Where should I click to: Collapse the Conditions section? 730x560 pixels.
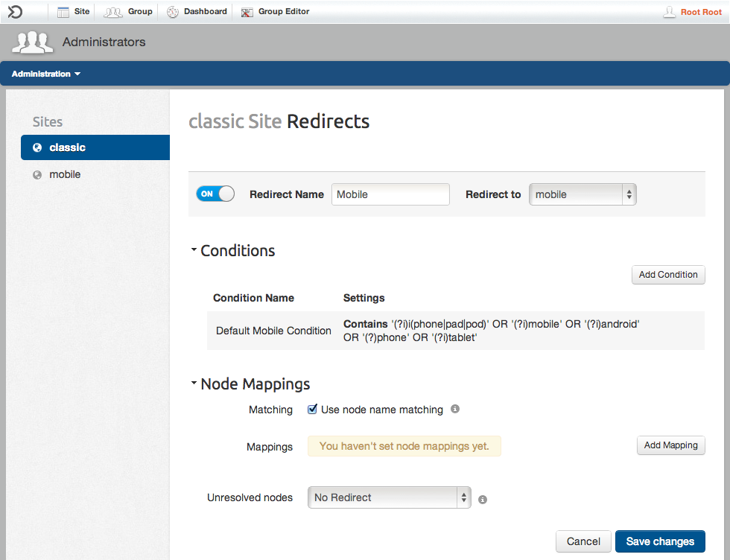(x=194, y=250)
